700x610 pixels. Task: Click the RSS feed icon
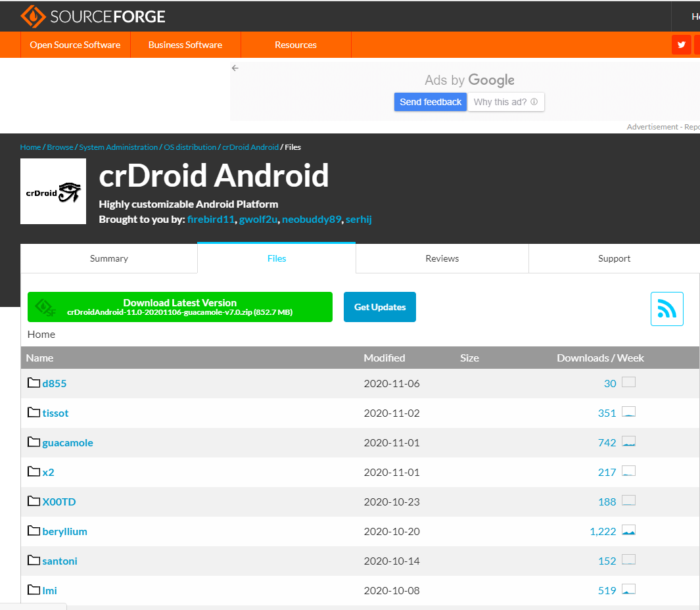click(x=667, y=309)
